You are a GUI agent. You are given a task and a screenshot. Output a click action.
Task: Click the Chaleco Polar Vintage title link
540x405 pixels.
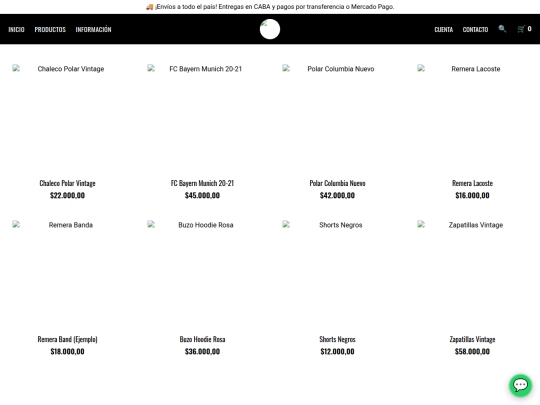(x=68, y=183)
